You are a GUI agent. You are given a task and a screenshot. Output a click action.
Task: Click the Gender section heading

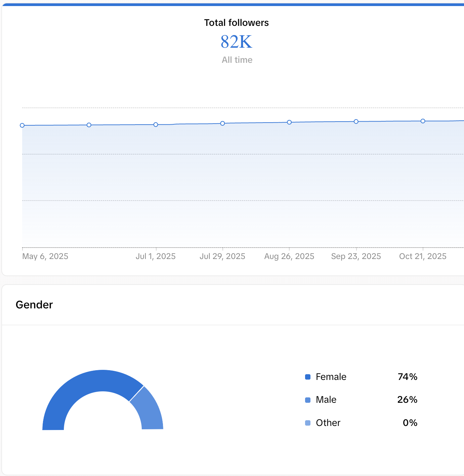(x=34, y=305)
